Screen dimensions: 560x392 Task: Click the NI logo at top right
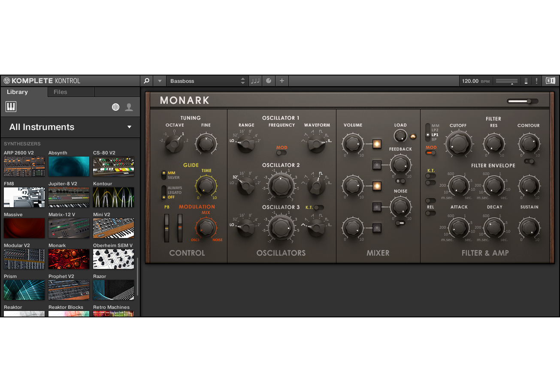(x=550, y=81)
